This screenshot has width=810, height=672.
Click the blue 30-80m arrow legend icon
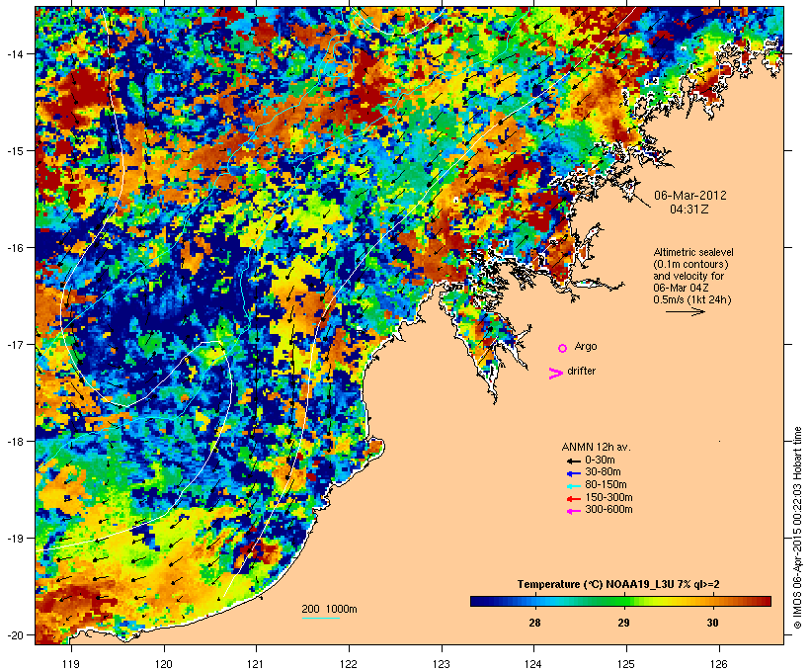573,473
